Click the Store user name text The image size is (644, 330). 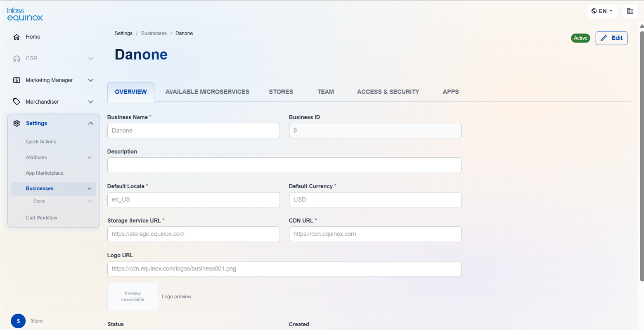pos(37,321)
